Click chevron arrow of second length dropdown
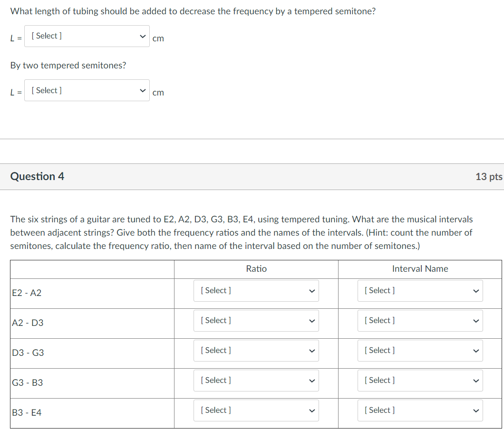This screenshot has width=504, height=429. coord(143,91)
